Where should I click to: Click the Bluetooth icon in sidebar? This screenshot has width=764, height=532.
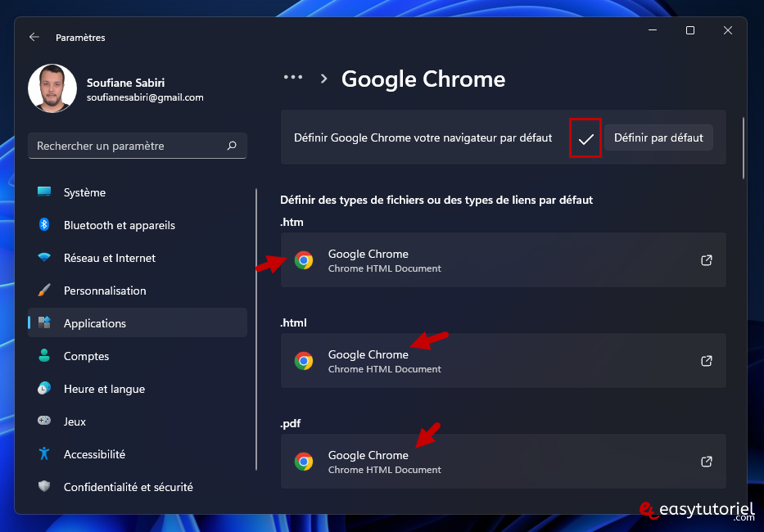click(x=44, y=224)
